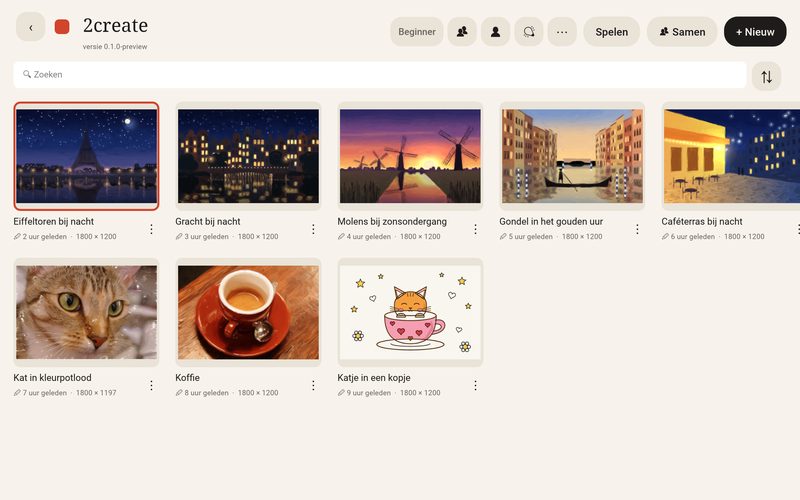Open the Katje in een kopje thumbnail
Viewport: 800px width, 500px height.
[410, 312]
